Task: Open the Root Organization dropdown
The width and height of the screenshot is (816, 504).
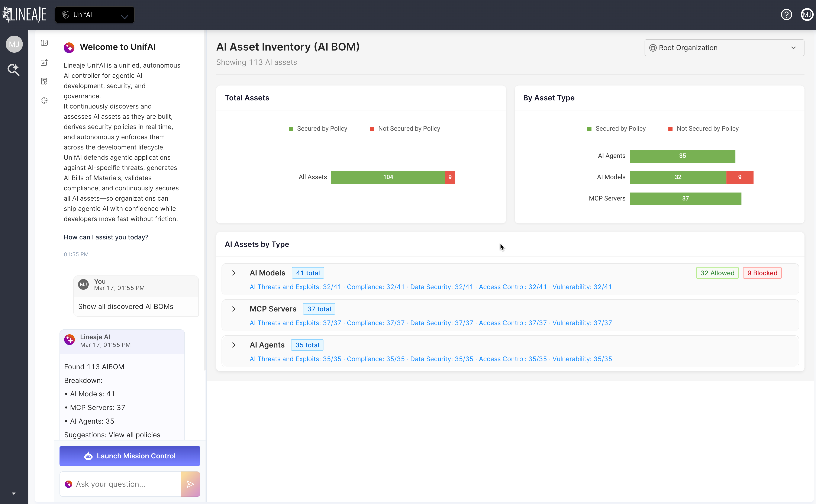Action: click(x=724, y=48)
